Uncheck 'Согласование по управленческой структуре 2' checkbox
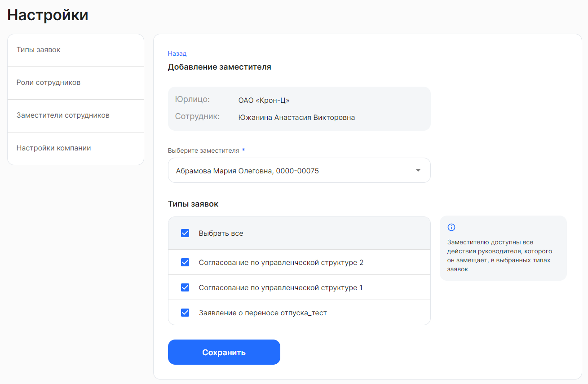The width and height of the screenshot is (588, 384). [x=185, y=262]
